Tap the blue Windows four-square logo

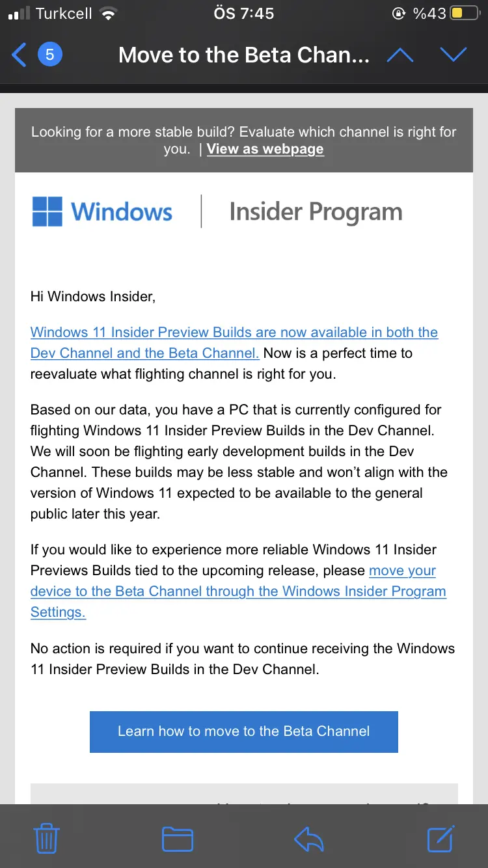pyautogui.click(x=47, y=212)
